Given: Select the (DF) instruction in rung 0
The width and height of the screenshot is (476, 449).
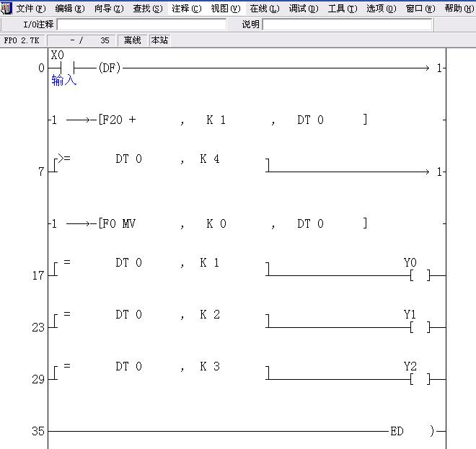Looking at the screenshot, I should point(110,68).
